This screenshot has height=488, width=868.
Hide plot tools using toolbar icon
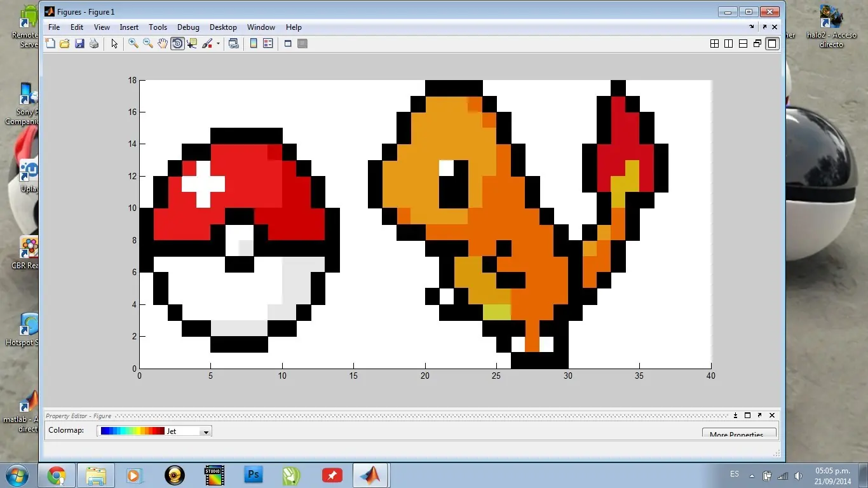coord(288,44)
